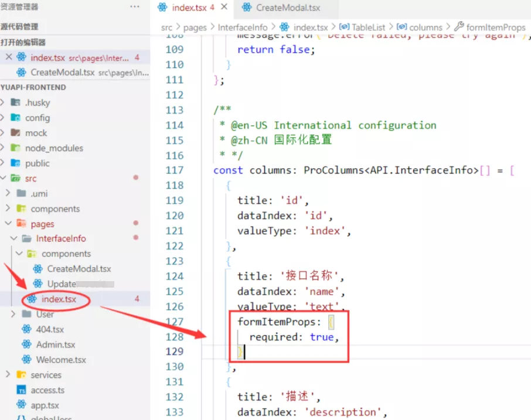Click the React icon of Welcome.tsx
531x420 pixels.
27,360
